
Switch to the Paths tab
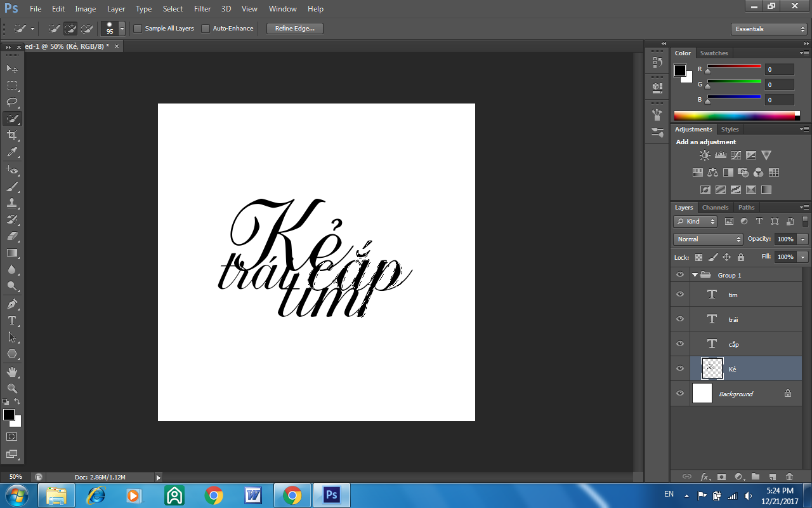click(x=747, y=208)
